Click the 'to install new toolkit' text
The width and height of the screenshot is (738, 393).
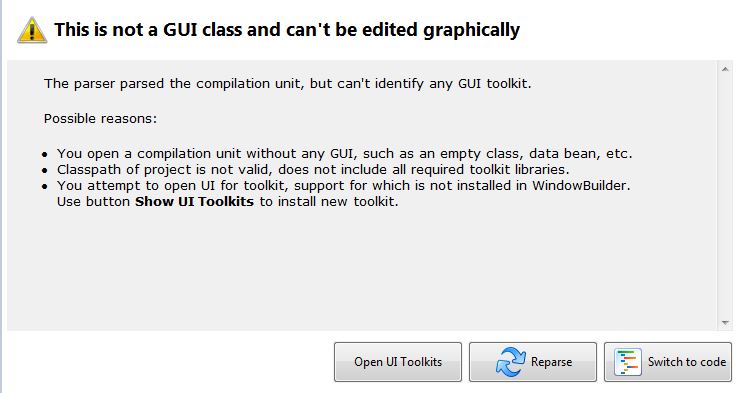[329, 202]
